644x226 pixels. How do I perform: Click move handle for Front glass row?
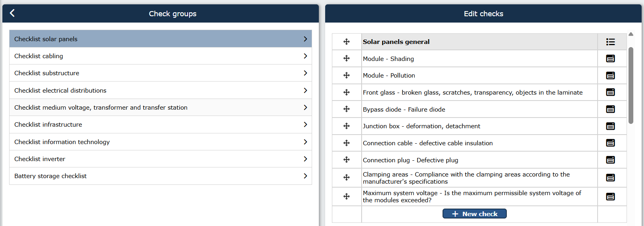[x=347, y=92]
